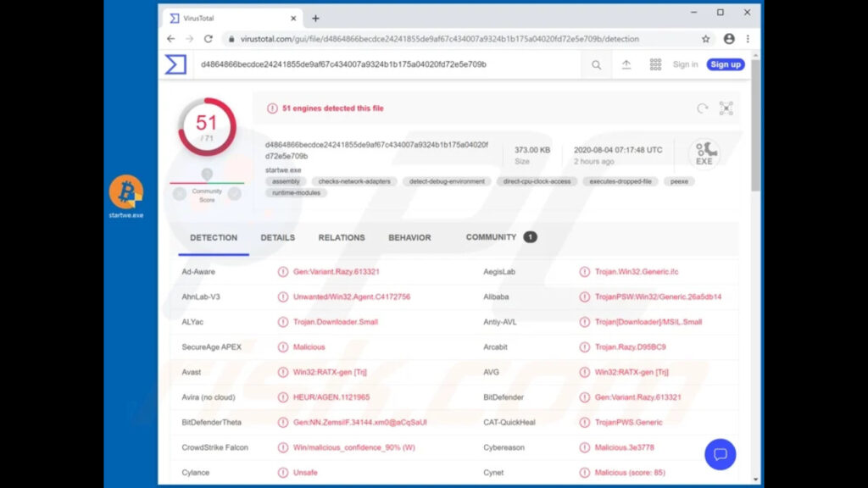Click the TrojanPWS.Generic CAT-QuickHeal result
The width and height of the screenshot is (868, 488).
tap(628, 422)
